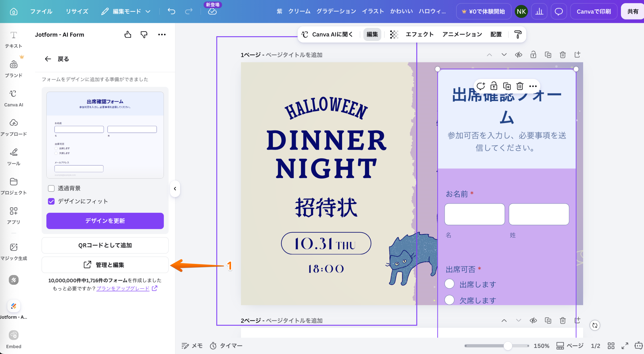Open マジック生成 sidebar panel

[x=14, y=252]
